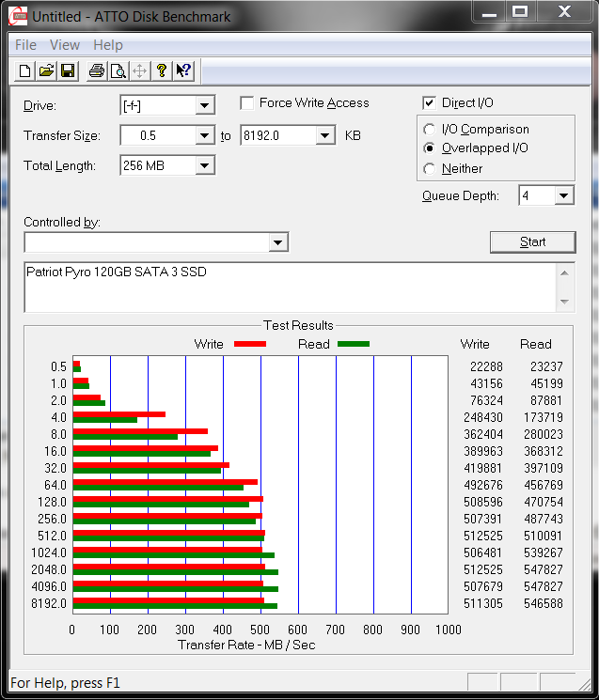Screen dimensions: 599x700
Task: Click the New file toolbar icon
Action: click(25, 70)
